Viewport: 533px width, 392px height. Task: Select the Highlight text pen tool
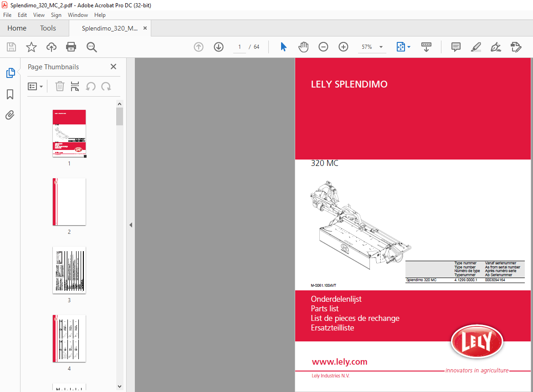[476, 47]
